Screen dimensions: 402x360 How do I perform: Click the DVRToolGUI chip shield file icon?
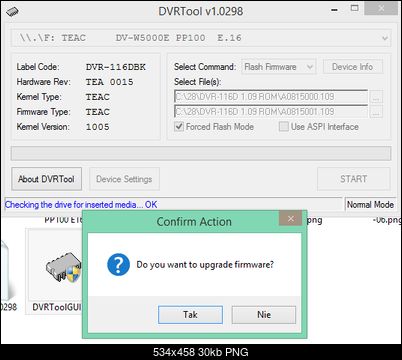click(x=63, y=267)
